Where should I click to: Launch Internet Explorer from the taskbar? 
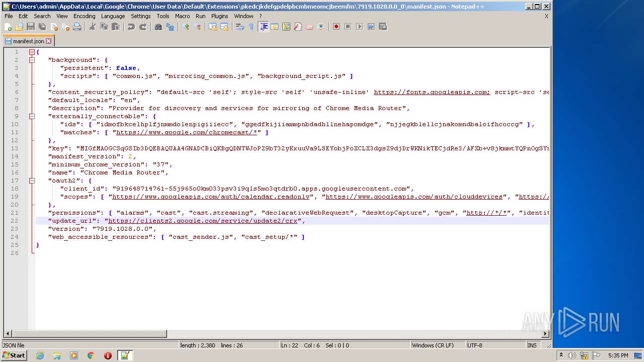click(x=40, y=355)
